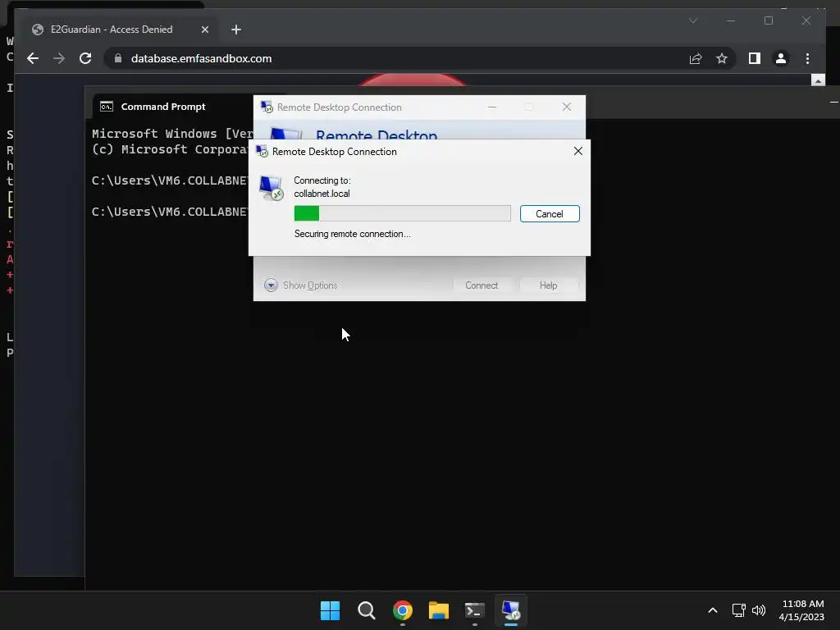Cancel the remote desktop connection attempt
840x630 pixels.
click(x=550, y=214)
